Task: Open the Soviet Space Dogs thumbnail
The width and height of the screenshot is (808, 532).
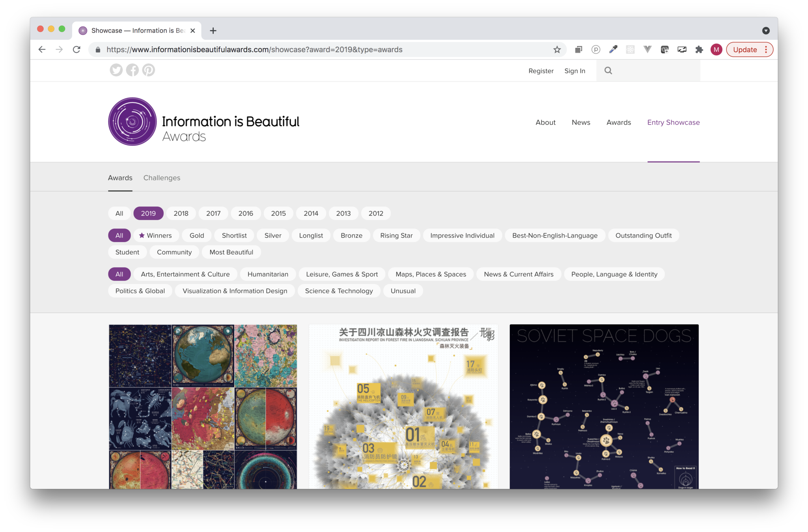Action: 604,406
